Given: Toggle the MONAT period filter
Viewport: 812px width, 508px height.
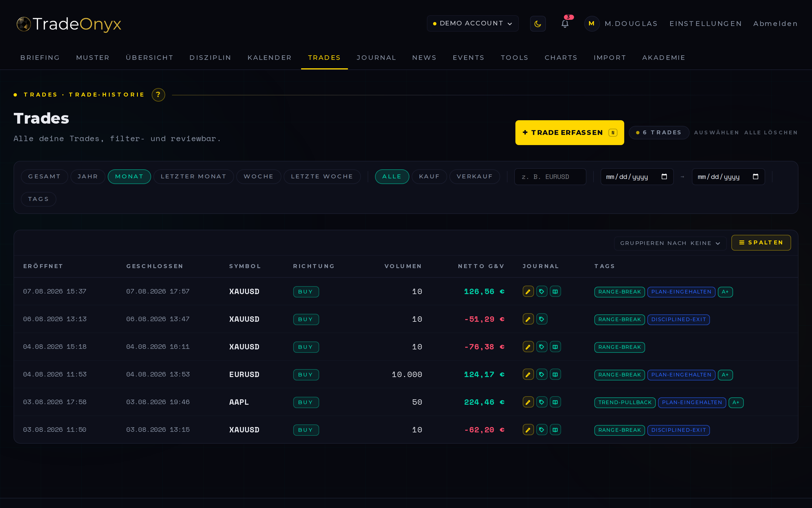Looking at the screenshot, I should [x=129, y=176].
